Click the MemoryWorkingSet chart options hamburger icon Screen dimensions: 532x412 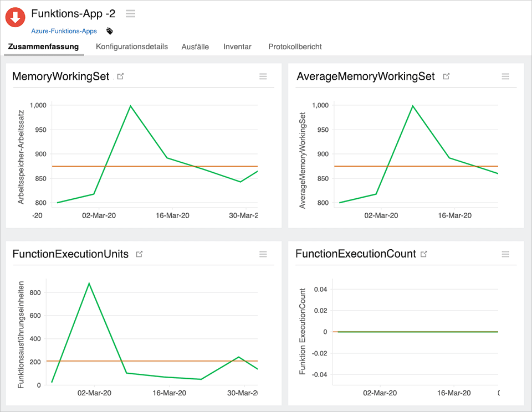[x=263, y=76]
